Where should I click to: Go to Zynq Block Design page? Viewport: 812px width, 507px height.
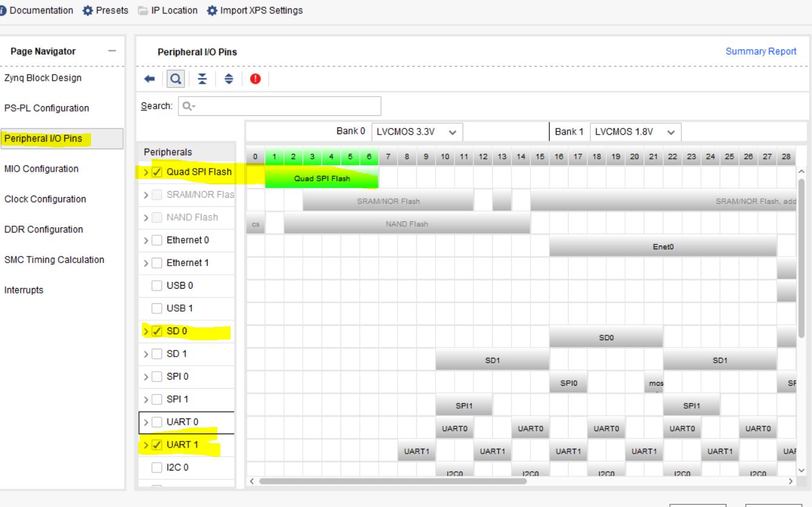click(x=42, y=78)
